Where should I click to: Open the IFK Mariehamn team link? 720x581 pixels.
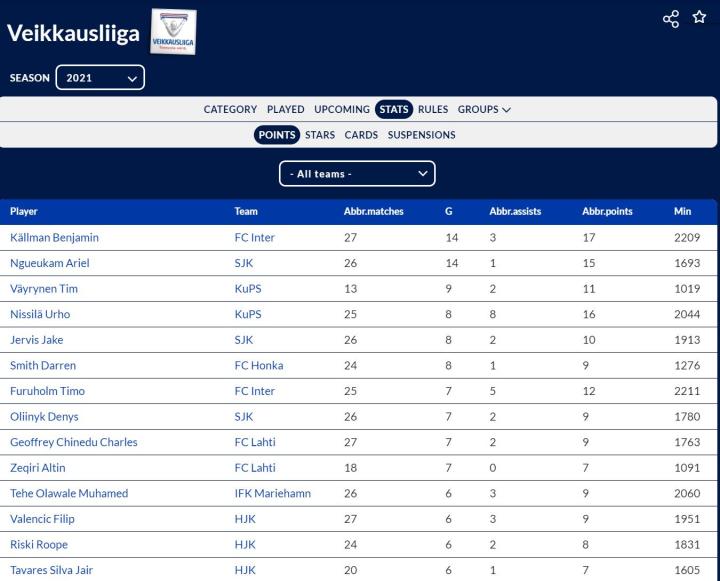coord(272,493)
